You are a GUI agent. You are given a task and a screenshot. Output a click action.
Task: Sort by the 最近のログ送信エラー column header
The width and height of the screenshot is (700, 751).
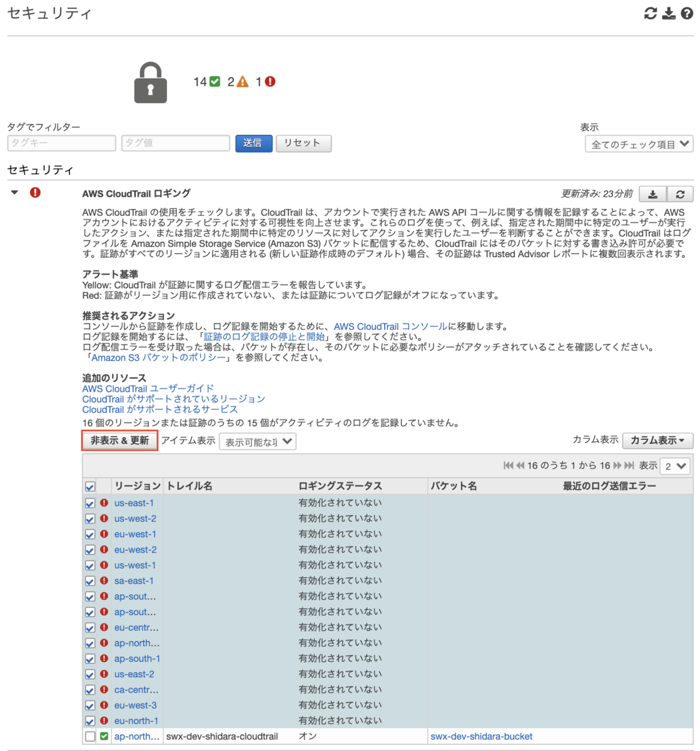(x=609, y=486)
